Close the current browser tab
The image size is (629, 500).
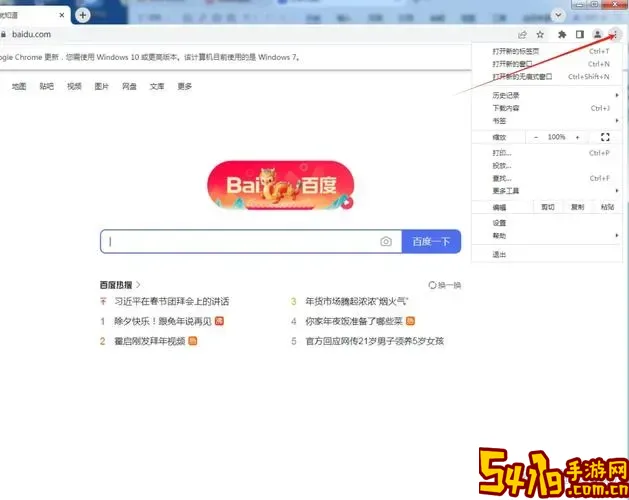62,15
